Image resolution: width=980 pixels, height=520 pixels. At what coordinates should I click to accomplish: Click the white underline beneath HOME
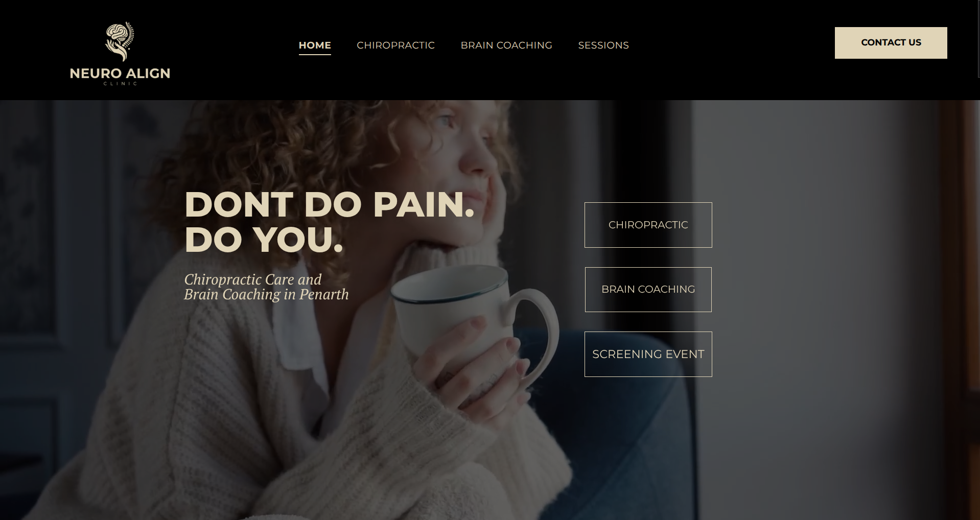coord(315,54)
